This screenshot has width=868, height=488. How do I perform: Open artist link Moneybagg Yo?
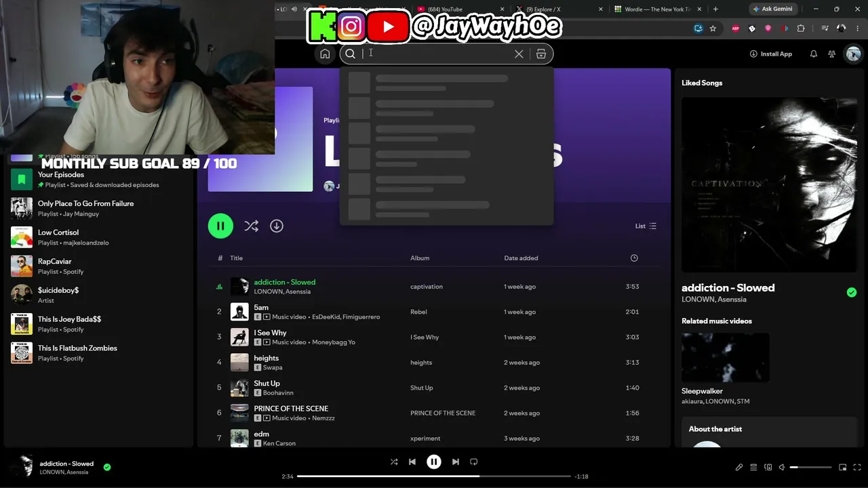[x=334, y=342]
